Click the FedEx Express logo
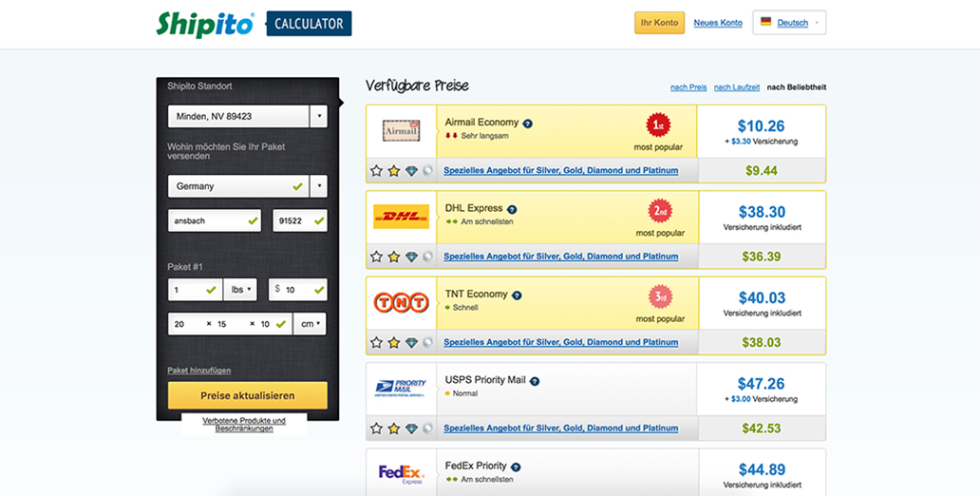 point(402,473)
